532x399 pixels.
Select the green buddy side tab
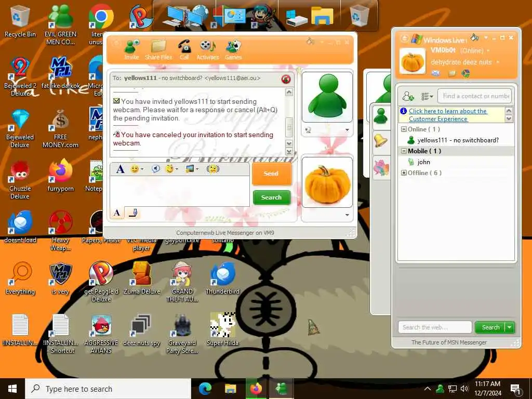click(x=381, y=117)
